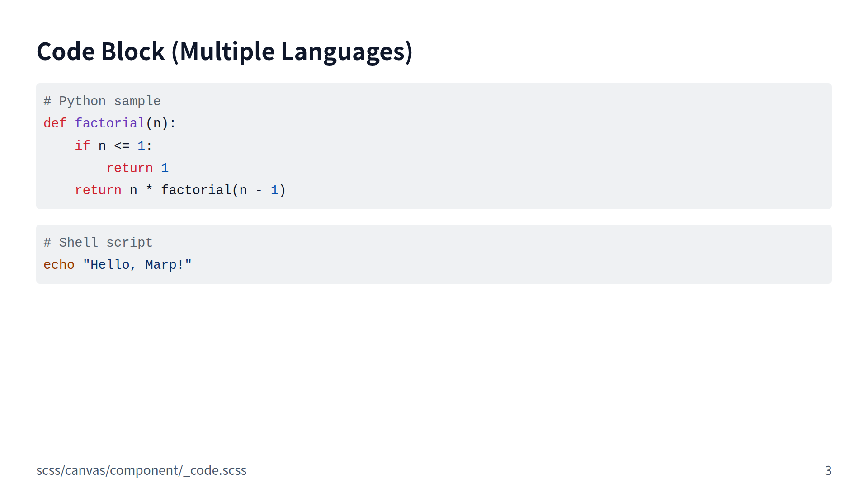868x488 pixels.
Task: Click the purple "factorial" function name
Action: coord(110,123)
